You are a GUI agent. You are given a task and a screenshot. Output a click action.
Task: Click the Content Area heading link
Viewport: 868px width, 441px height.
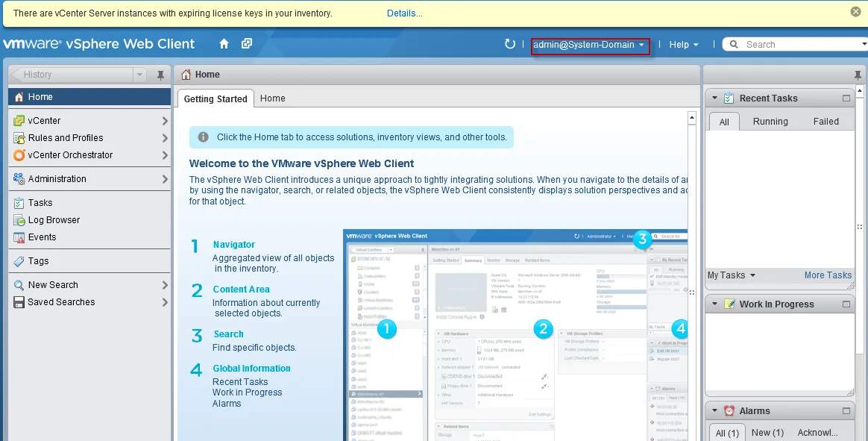pos(242,290)
